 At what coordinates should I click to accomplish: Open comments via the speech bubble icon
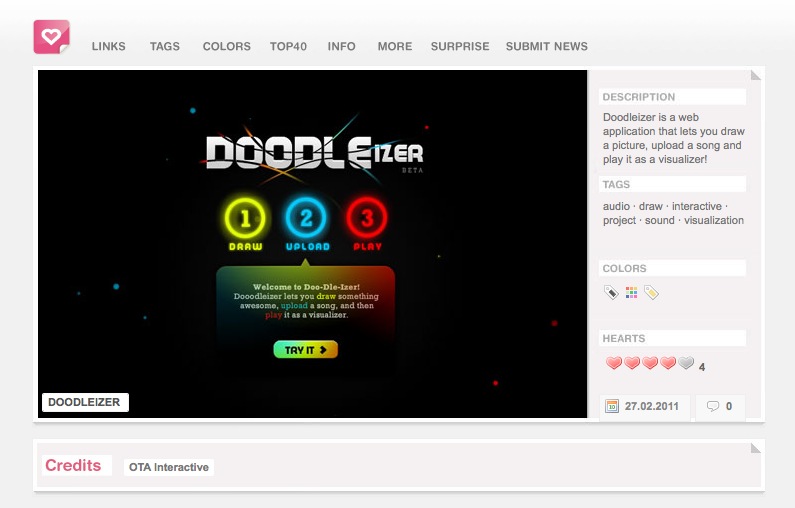[x=713, y=407]
